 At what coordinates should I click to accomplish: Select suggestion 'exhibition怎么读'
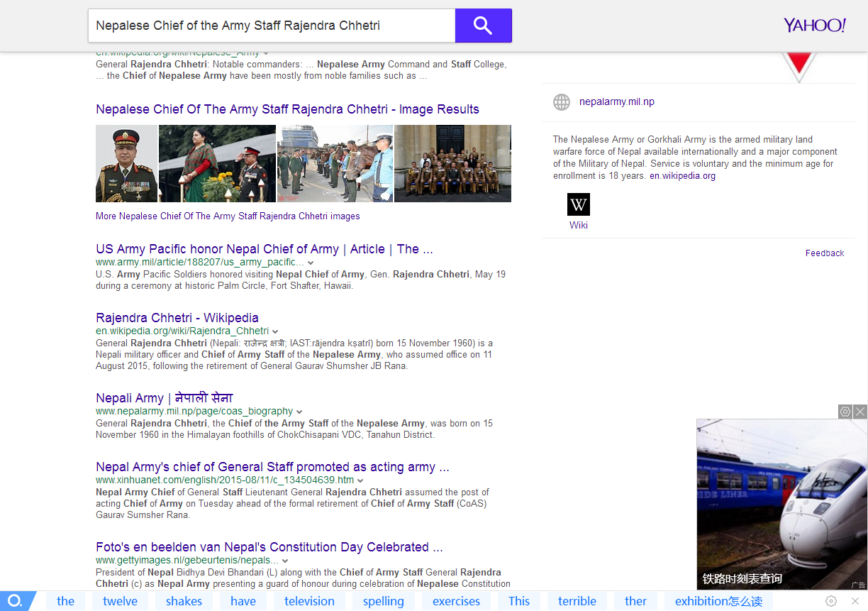tap(719, 601)
